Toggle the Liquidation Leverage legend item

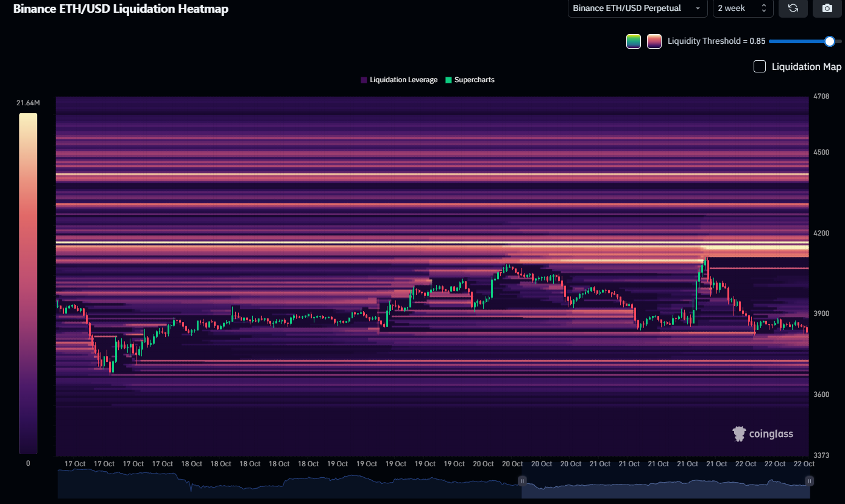point(399,80)
